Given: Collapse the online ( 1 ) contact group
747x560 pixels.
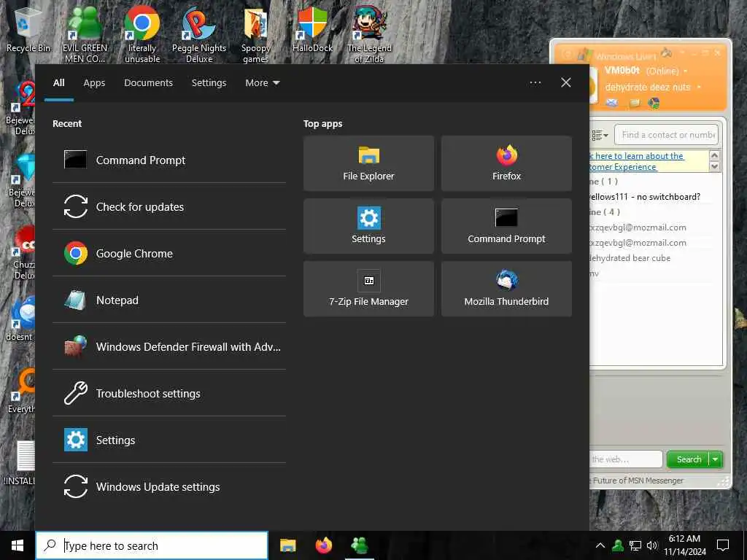Looking at the screenshot, I should coord(603,182).
